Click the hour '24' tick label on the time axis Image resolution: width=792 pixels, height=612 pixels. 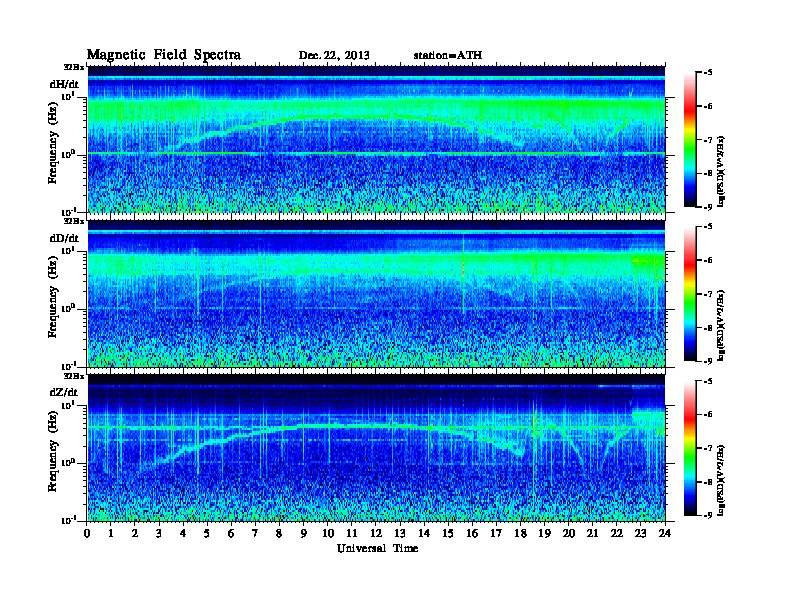click(x=665, y=533)
